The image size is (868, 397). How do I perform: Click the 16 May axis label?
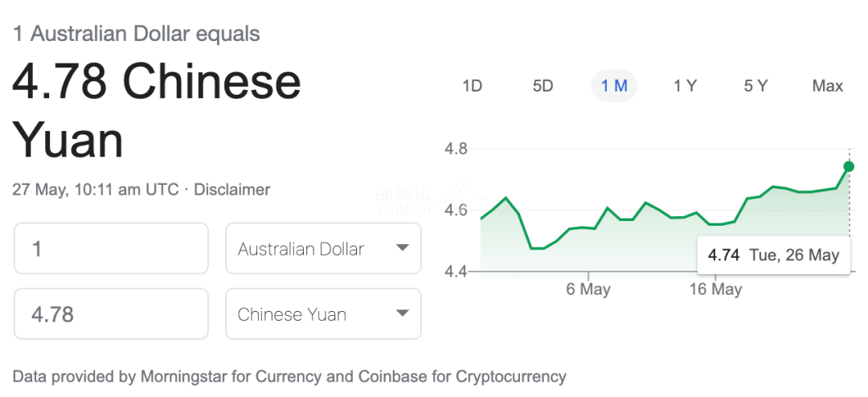click(715, 289)
